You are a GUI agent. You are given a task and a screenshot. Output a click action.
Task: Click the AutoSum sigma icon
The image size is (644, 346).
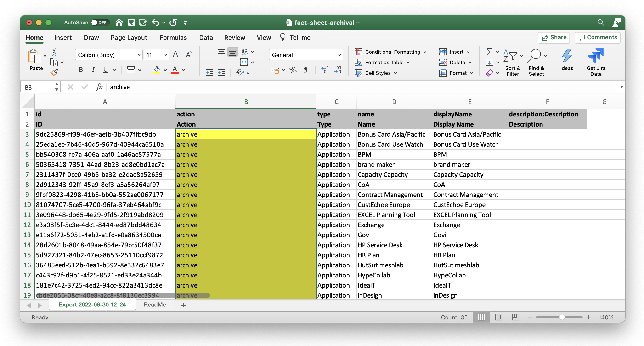(489, 52)
